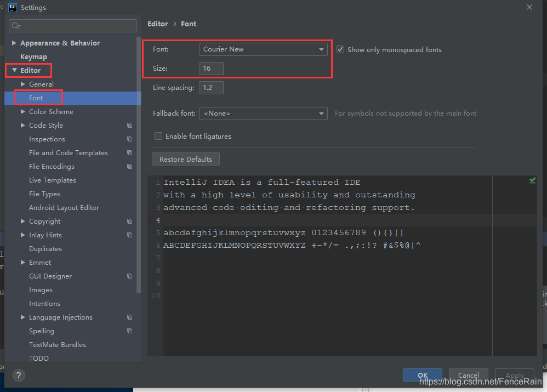
Task: Expand the Copyright node
Action: 22,221
